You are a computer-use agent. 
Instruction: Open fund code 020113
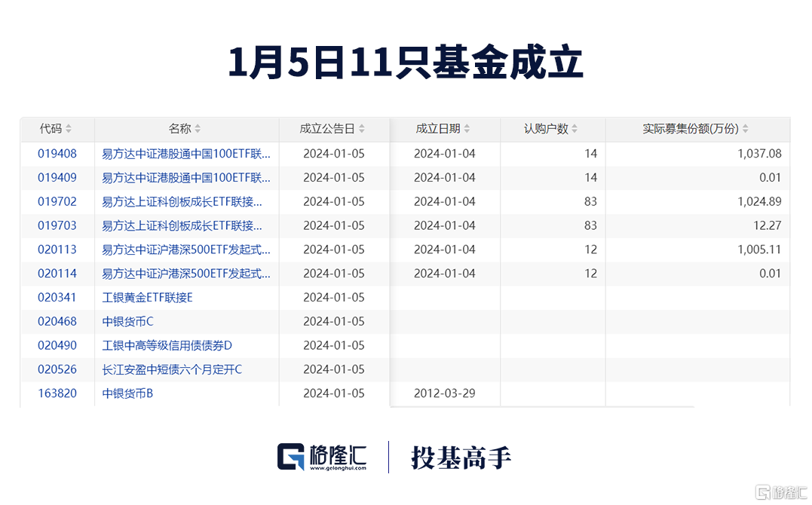[57, 249]
